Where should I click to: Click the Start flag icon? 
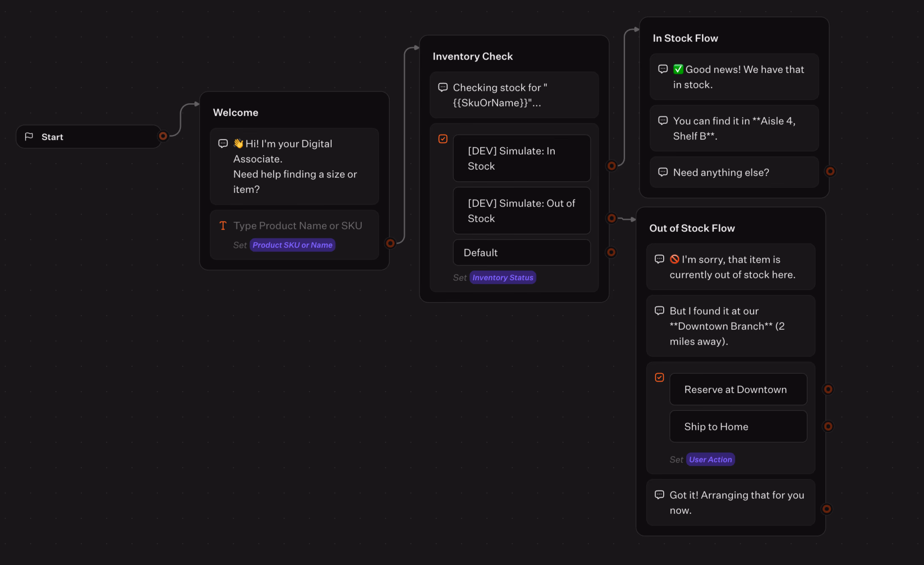click(29, 136)
